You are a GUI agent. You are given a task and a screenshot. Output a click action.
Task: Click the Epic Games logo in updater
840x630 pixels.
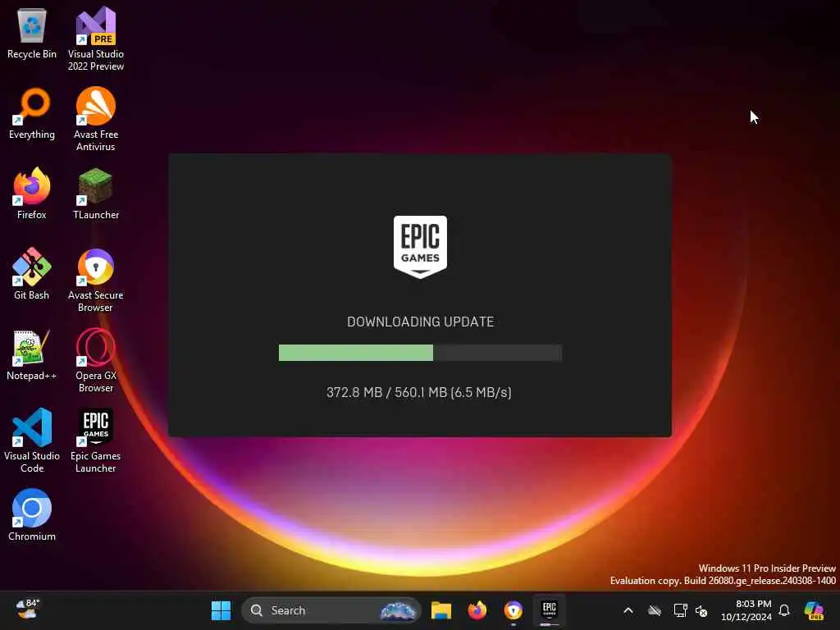[420, 247]
